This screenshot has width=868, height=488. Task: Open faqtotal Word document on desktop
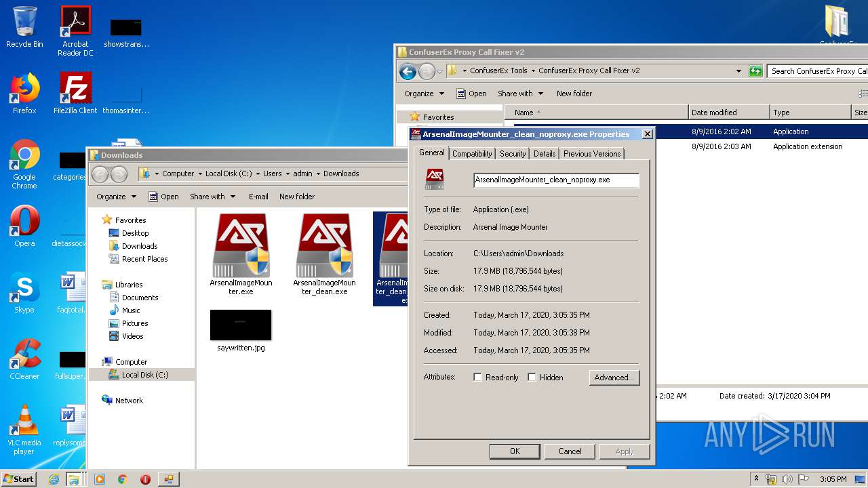[x=71, y=293]
